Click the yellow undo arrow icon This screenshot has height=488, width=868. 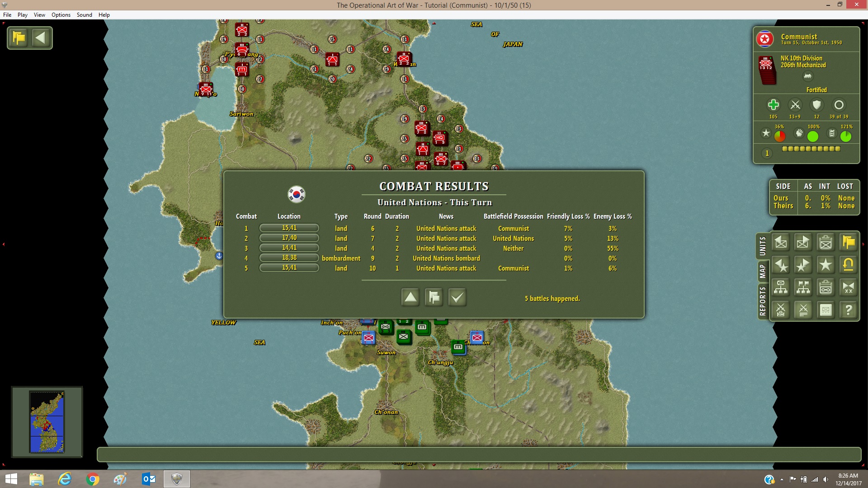849,265
